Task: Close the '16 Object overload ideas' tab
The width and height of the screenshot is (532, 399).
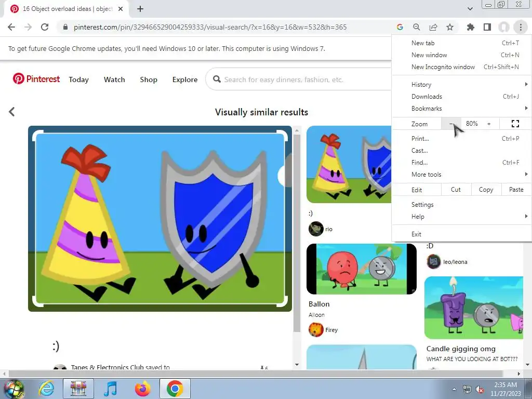Action: tap(121, 9)
